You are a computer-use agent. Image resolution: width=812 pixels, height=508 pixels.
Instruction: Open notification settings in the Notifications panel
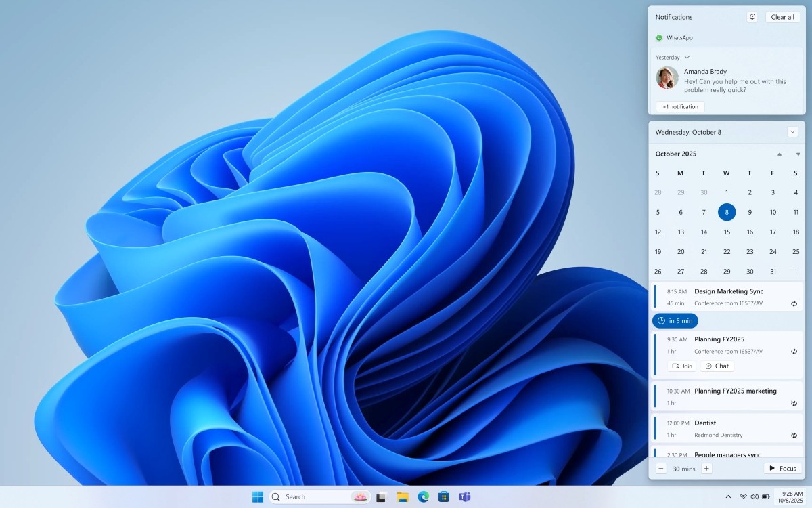[752, 17]
